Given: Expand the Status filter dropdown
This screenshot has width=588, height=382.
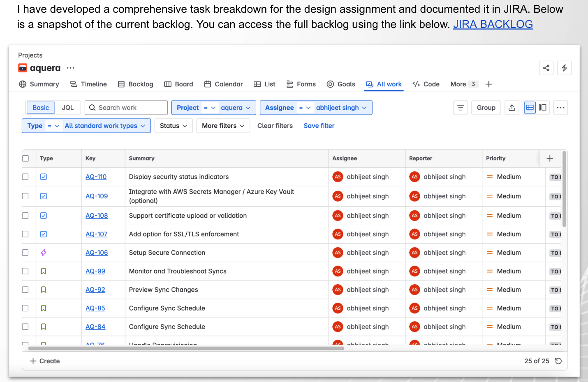Looking at the screenshot, I should coord(174,126).
